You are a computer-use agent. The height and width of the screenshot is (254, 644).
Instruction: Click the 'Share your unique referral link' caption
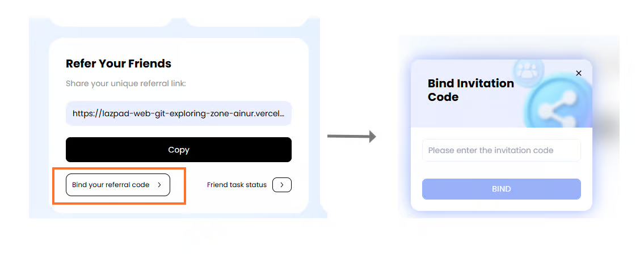point(126,84)
